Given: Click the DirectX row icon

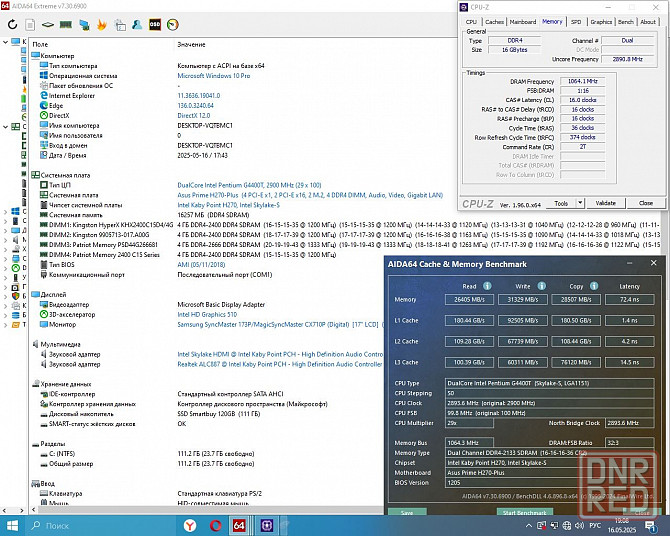Looking at the screenshot, I should [44, 115].
